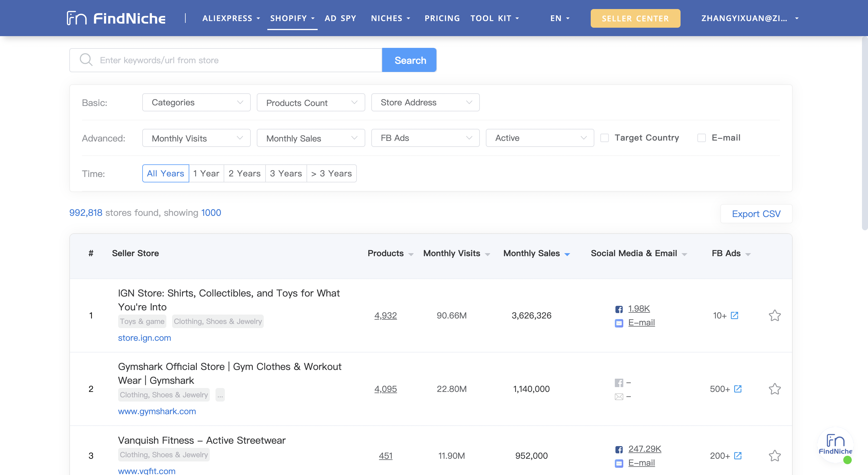This screenshot has width=868, height=475.
Task: Click the Export CSV button
Action: tap(756, 213)
